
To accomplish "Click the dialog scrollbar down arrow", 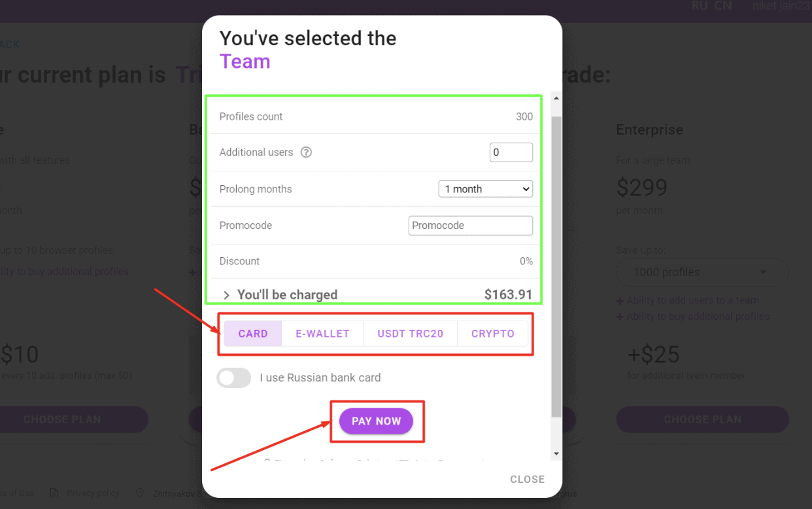I will click(556, 453).
